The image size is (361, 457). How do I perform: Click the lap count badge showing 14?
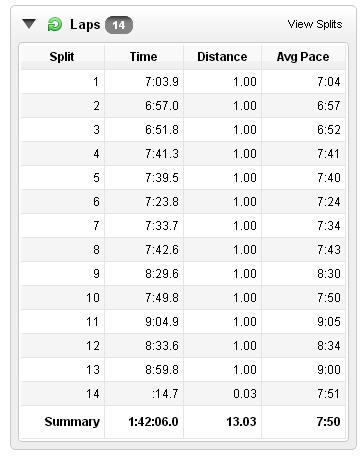click(x=119, y=25)
